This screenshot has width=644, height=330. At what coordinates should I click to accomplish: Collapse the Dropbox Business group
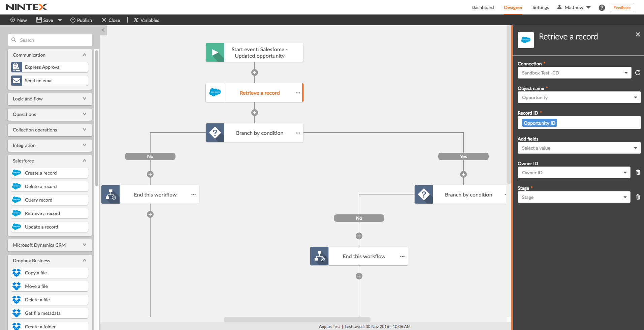click(x=85, y=261)
